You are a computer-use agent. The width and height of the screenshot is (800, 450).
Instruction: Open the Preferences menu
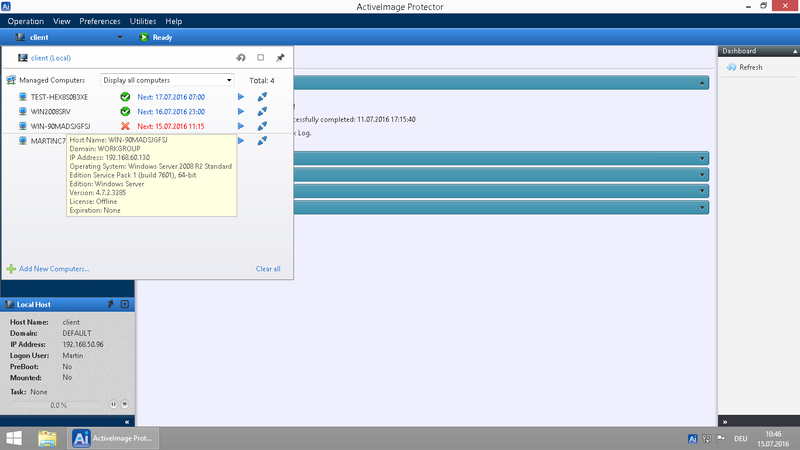[99, 21]
